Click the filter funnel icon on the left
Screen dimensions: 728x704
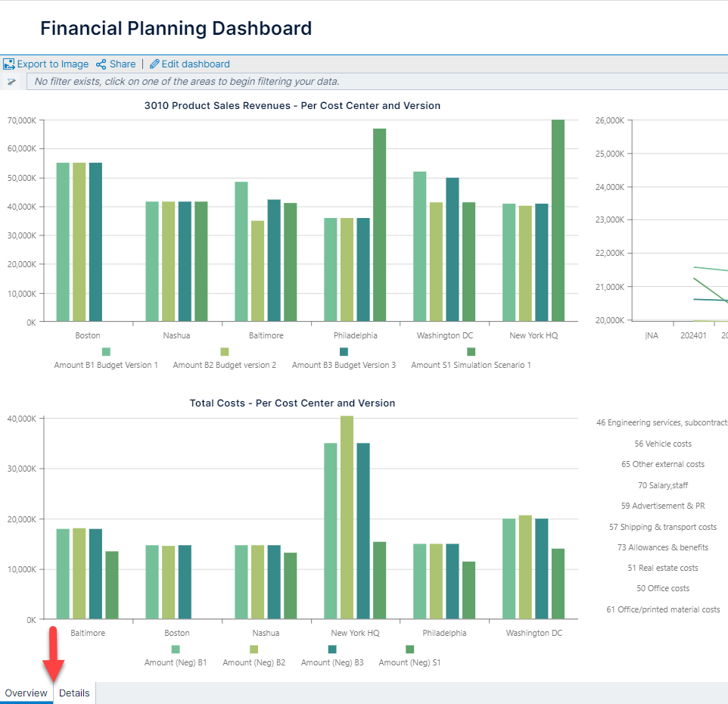pos(11,81)
